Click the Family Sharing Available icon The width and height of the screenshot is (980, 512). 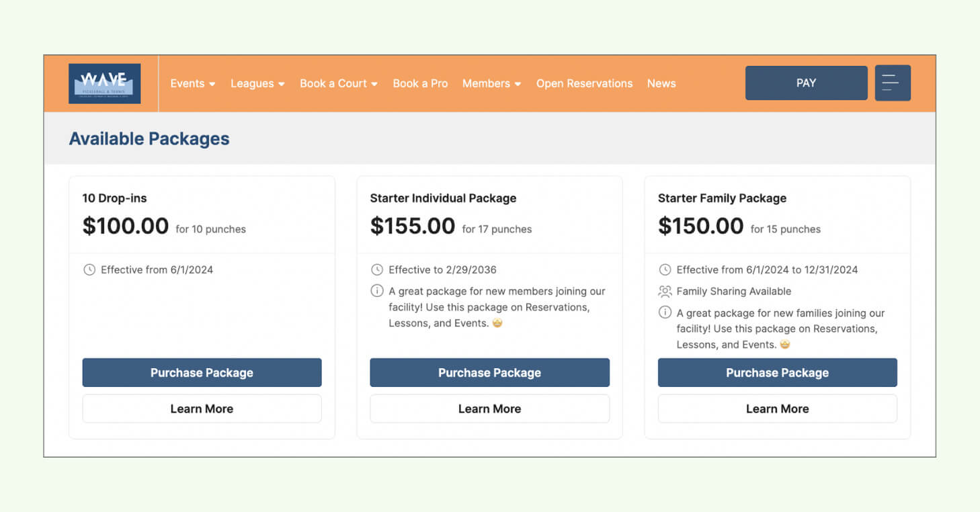(x=665, y=291)
